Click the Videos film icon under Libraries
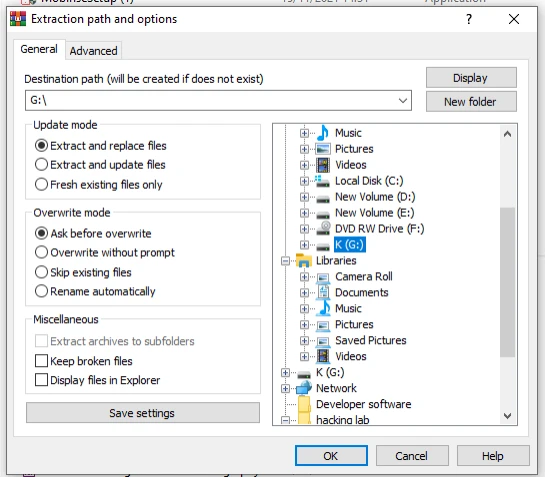 point(323,356)
